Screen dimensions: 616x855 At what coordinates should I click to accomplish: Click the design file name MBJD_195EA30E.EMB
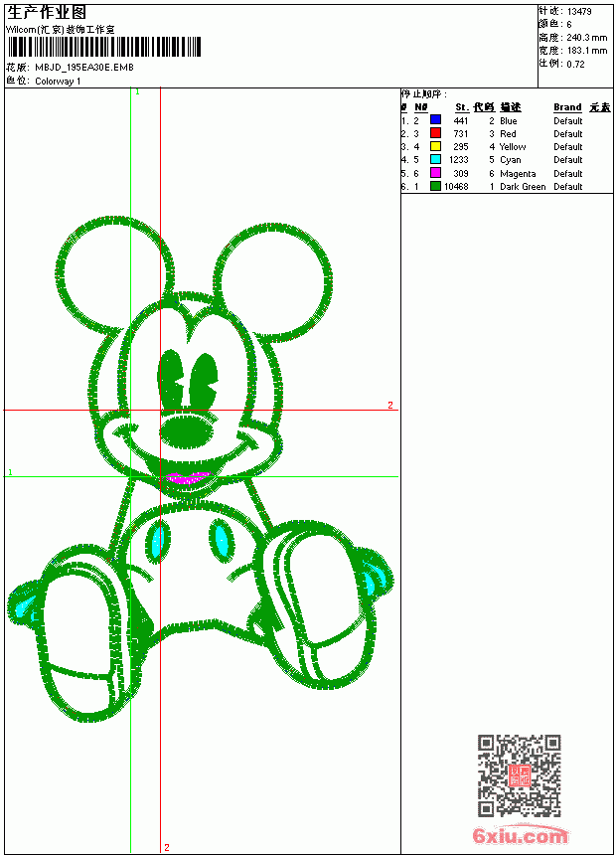pyautogui.click(x=83, y=68)
